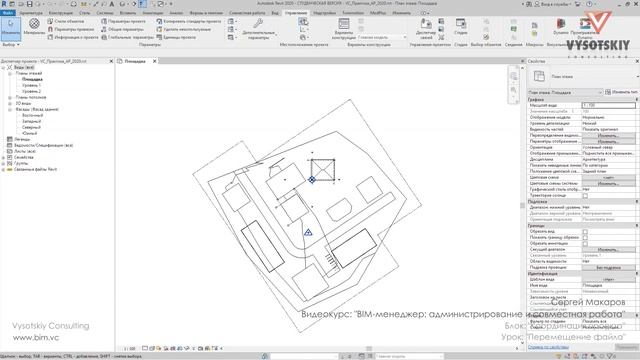
Task: Click Изменить for Секущий диапазон
Action: pos(608,249)
